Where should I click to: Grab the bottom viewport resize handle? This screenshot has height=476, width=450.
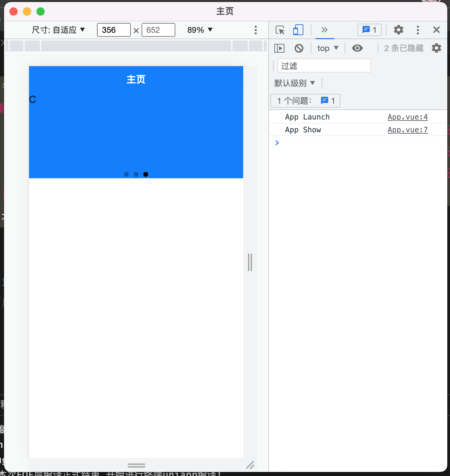[136, 465]
